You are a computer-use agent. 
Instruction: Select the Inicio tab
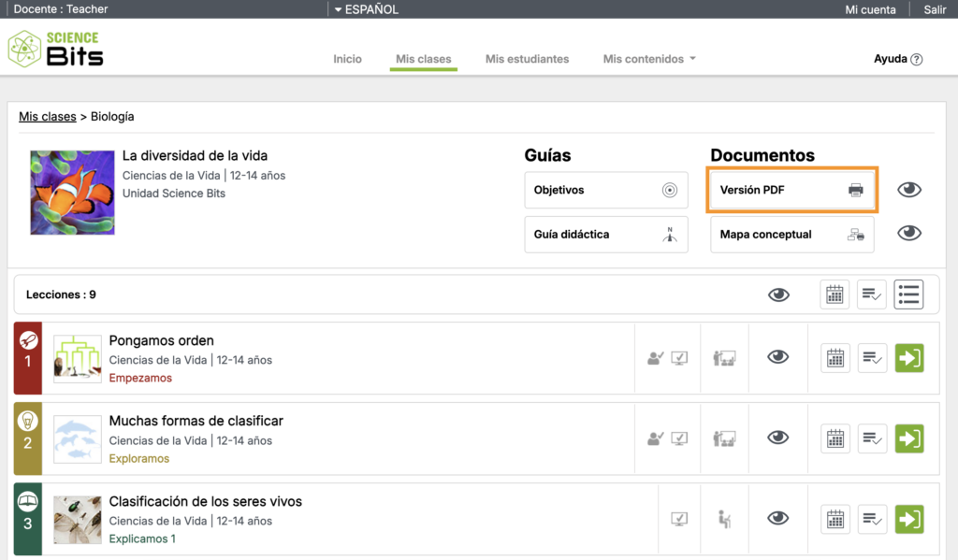[347, 58]
